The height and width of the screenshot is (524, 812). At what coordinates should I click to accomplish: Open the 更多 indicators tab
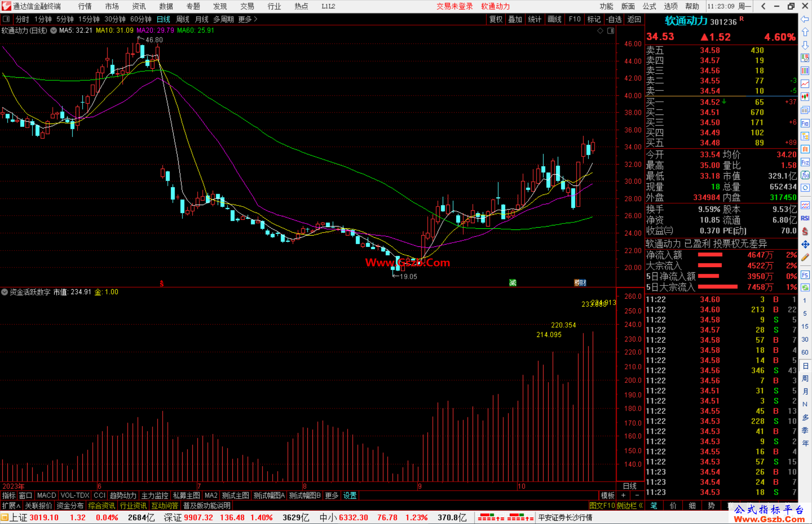tap(332, 495)
